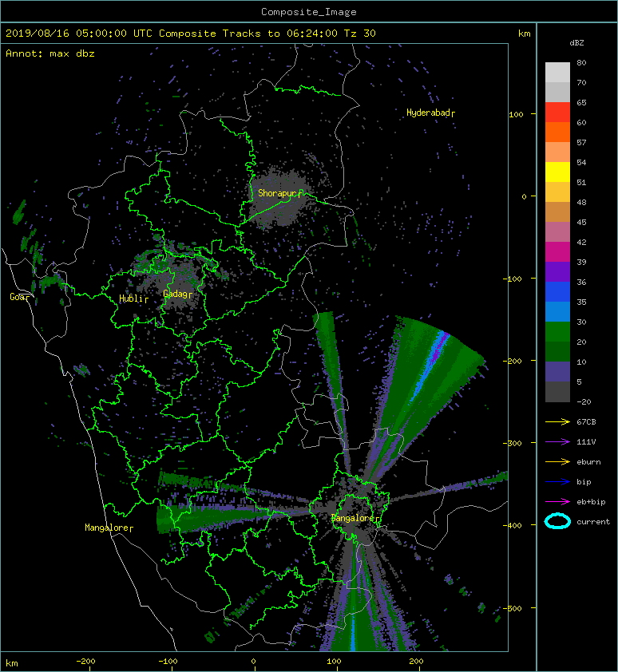Click the -200 tick on horizontal axis
This screenshot has width=618, height=672.
pos(85,662)
